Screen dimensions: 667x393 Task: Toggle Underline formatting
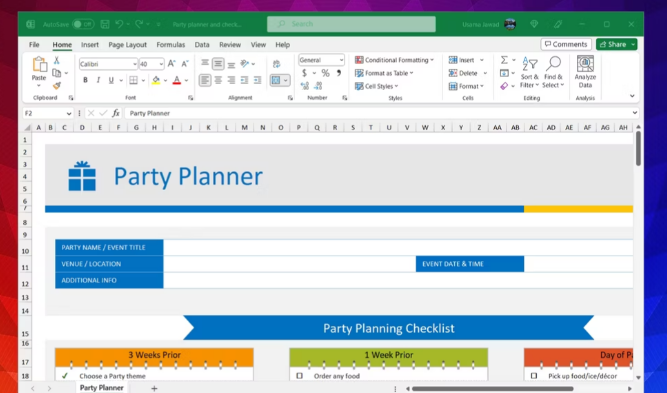point(111,80)
